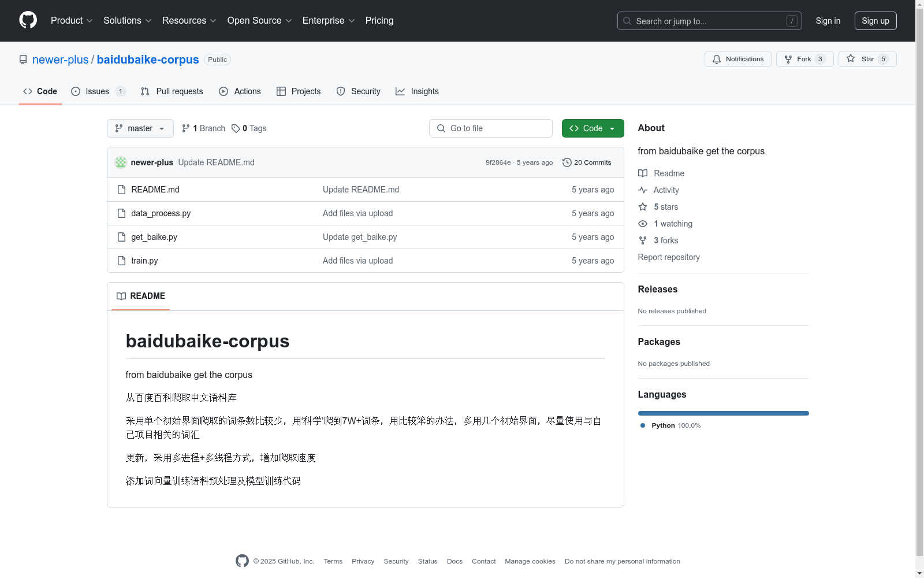The width and height of the screenshot is (924, 578).
Task: Open Manage cookies in footer
Action: click(x=530, y=561)
